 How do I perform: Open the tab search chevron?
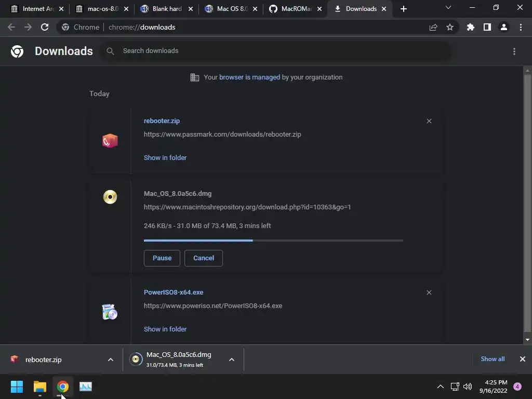click(x=448, y=7)
